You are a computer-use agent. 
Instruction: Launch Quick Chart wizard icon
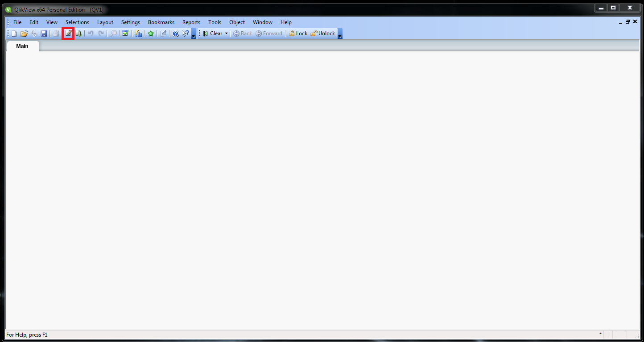coord(138,33)
